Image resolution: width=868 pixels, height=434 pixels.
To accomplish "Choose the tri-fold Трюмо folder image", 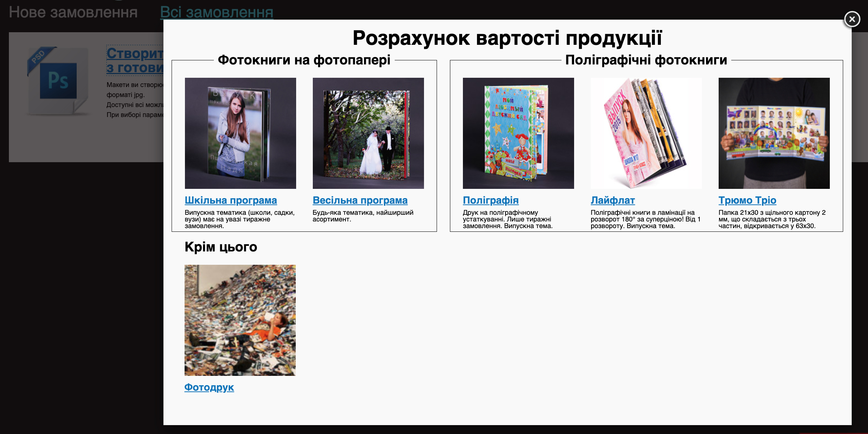I will pos(774,133).
